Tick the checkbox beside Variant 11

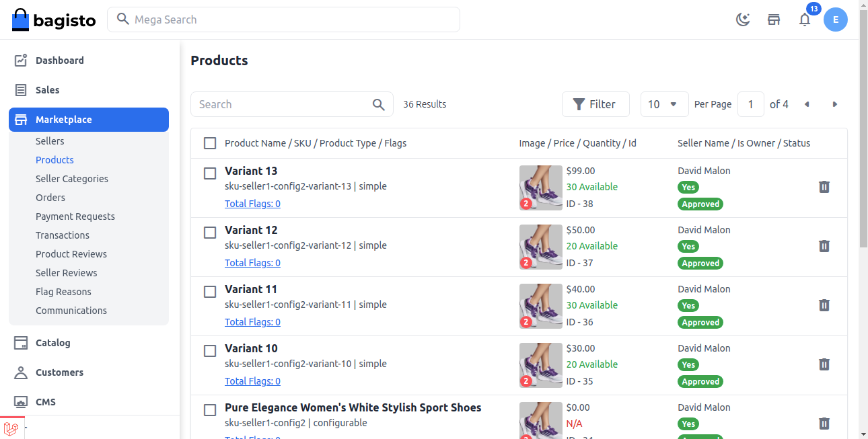tap(209, 292)
